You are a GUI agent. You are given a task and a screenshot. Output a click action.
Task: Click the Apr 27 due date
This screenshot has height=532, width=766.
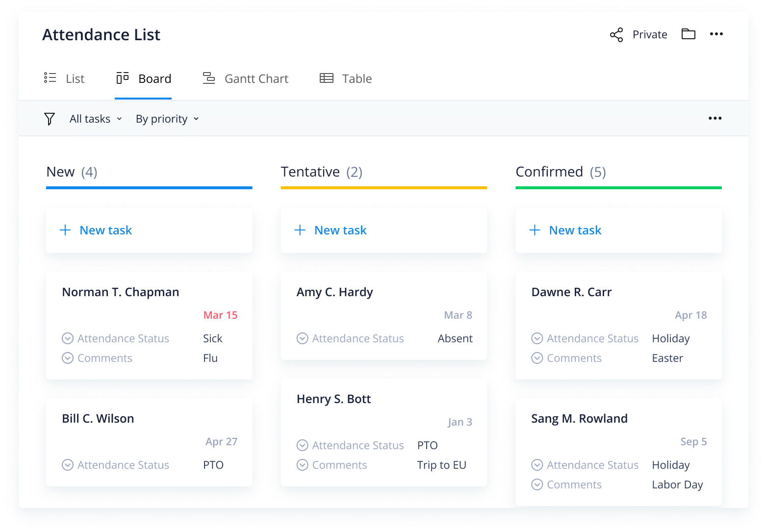[222, 442]
